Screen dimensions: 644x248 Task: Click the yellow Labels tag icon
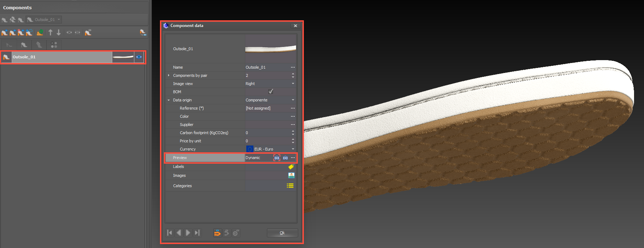coord(291,167)
